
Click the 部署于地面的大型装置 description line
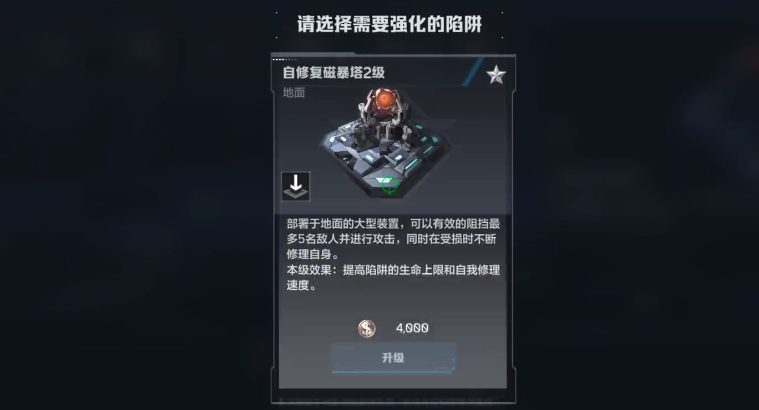point(342,224)
